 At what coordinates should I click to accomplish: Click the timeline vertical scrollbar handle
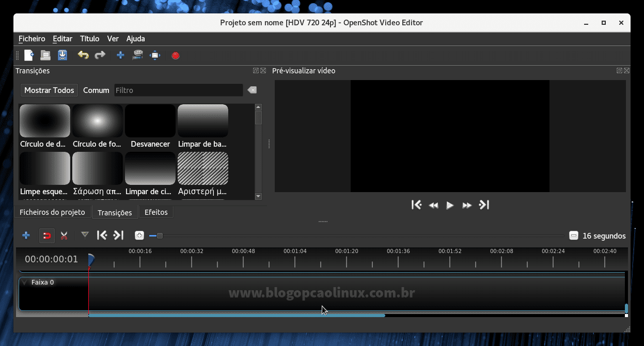click(626, 309)
